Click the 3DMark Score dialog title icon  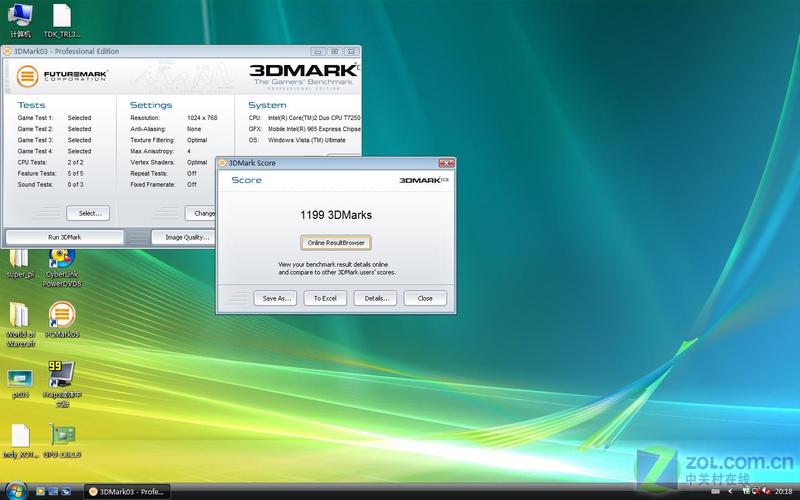(222, 163)
